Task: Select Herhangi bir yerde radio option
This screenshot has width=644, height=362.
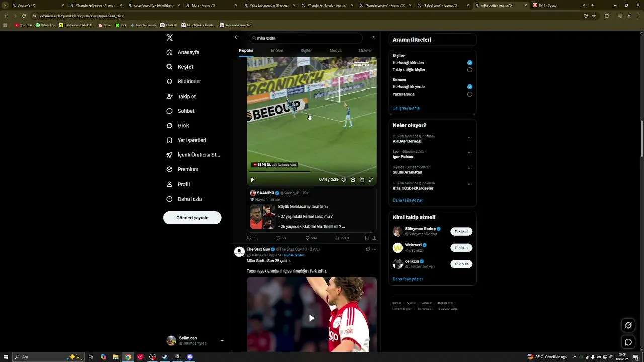Action: point(470,87)
